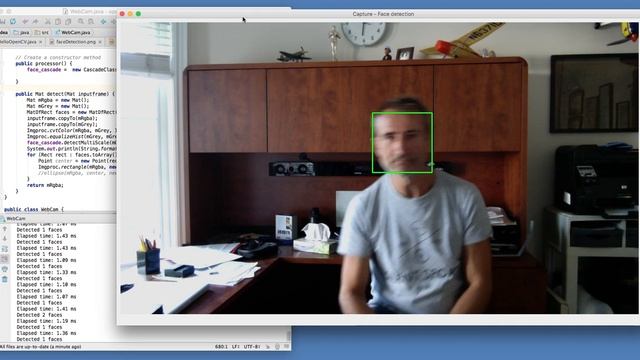Click the Cut scissors icon in toolbar
Viewport: 640px width, 360px height.
click(x=48, y=21)
